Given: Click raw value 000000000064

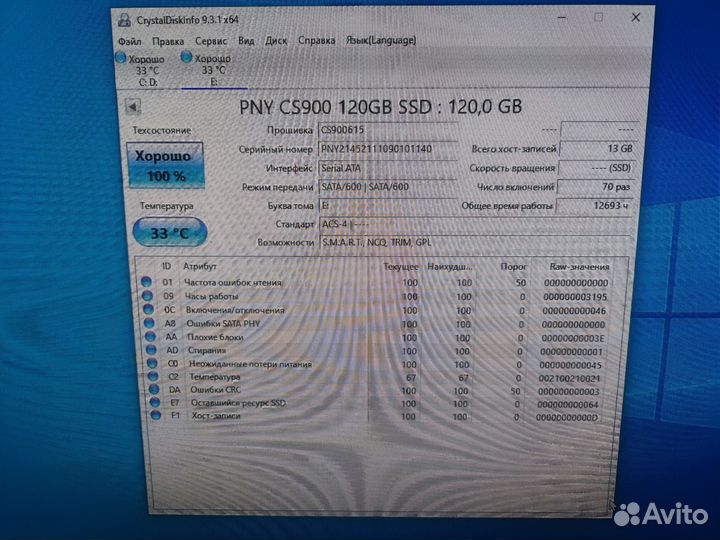Looking at the screenshot, I should click(568, 405).
